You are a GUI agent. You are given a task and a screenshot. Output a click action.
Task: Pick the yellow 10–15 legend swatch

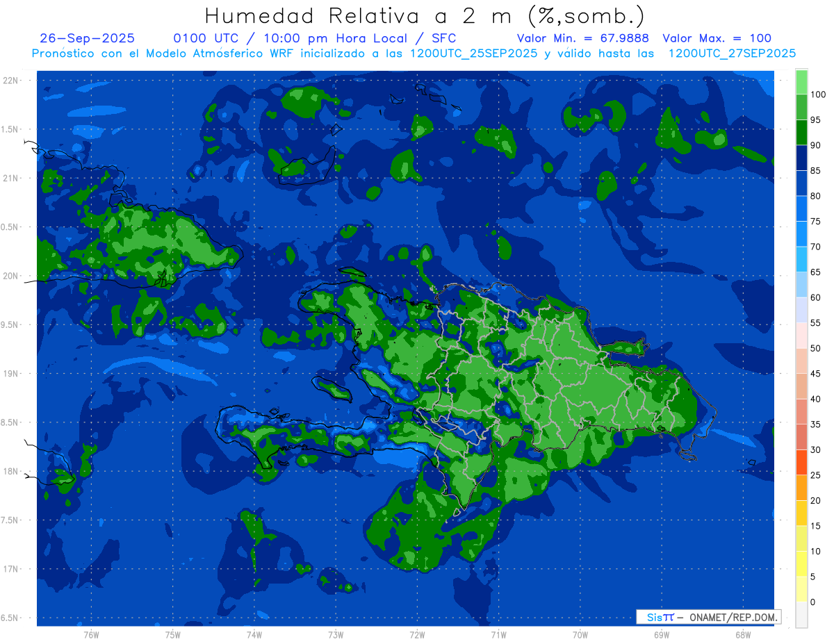click(x=801, y=538)
